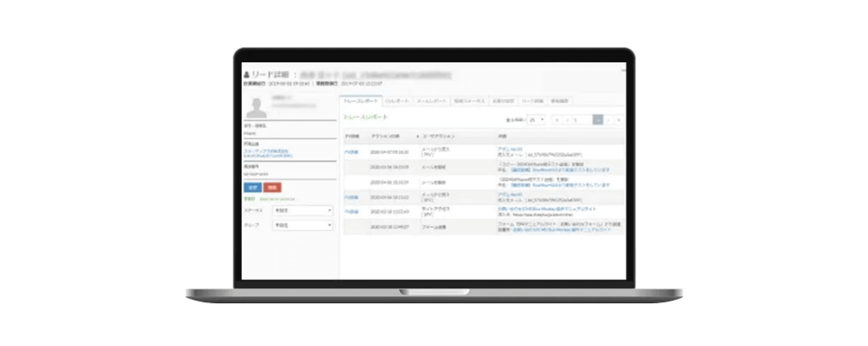This screenshot has width=868, height=346.
Task: Go to next page using single arrow
Action: coord(608,120)
